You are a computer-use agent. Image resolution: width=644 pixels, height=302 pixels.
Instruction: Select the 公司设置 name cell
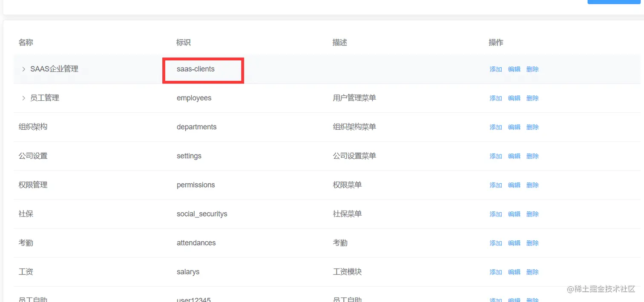point(33,156)
